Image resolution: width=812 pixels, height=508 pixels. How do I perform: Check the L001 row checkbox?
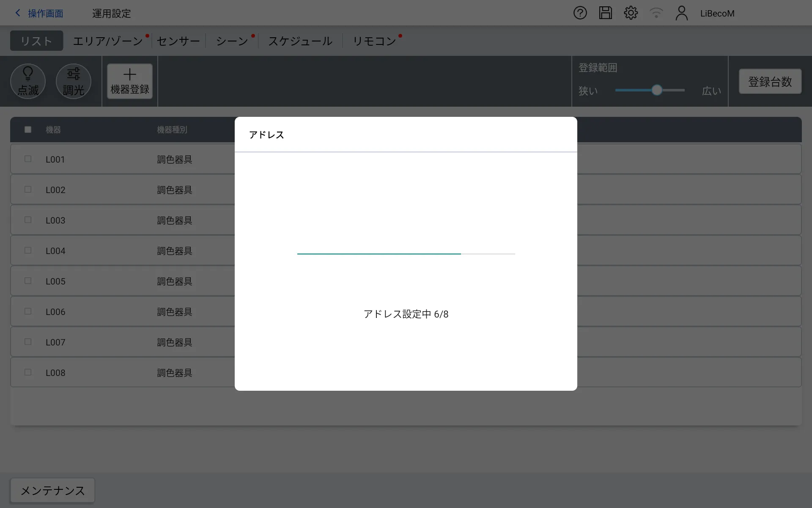pyautogui.click(x=28, y=159)
